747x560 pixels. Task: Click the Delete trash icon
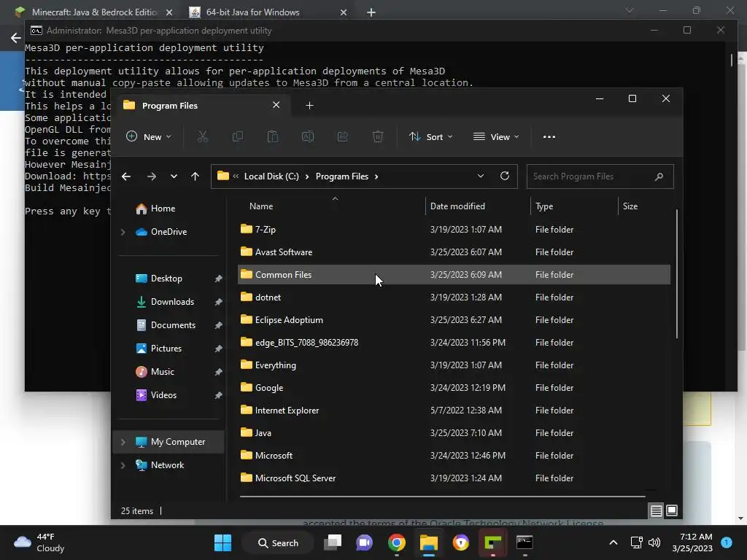(378, 136)
